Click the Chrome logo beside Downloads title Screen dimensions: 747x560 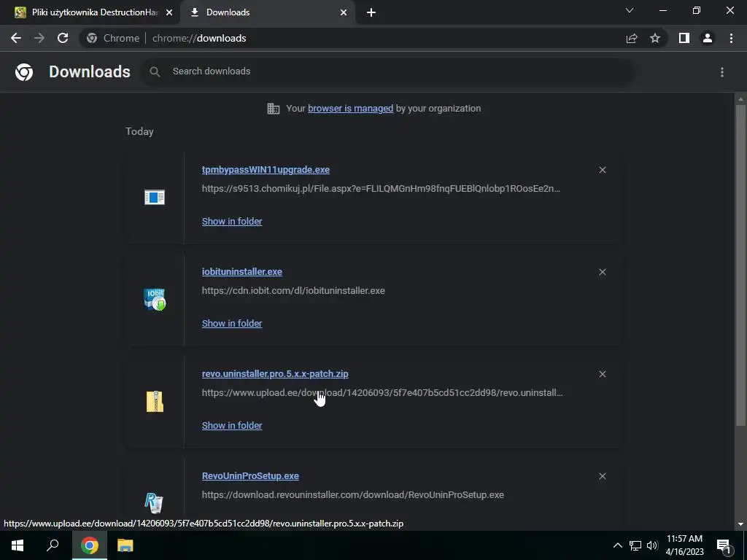click(24, 72)
